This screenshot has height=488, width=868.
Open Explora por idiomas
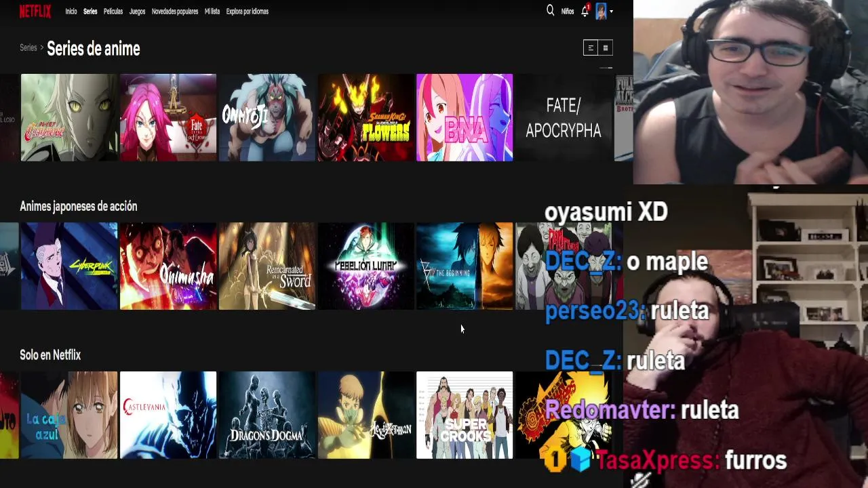[248, 12]
